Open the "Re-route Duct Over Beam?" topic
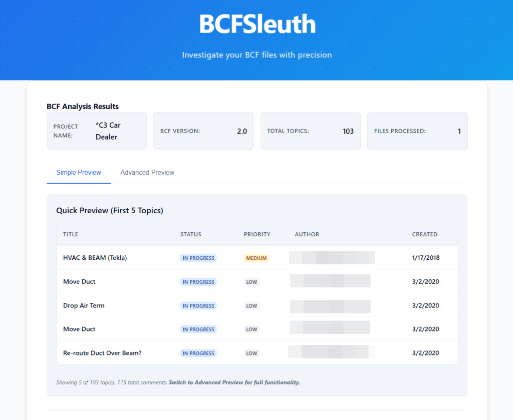 click(x=102, y=353)
